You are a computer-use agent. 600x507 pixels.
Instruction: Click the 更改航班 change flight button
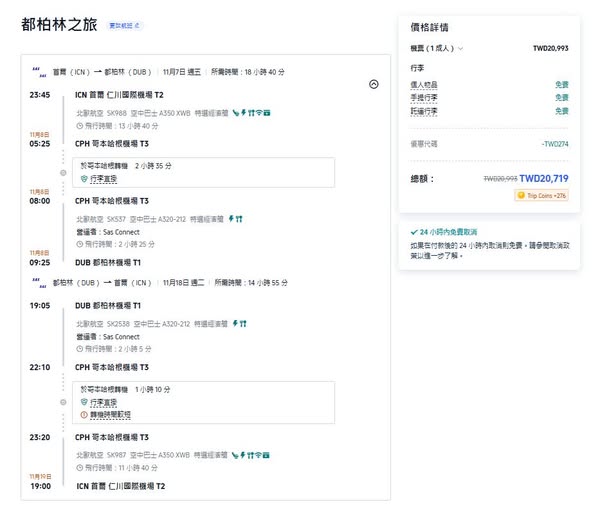tap(125, 25)
